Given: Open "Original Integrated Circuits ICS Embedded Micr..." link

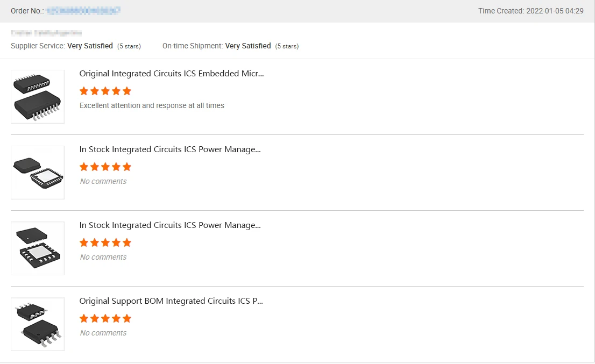Looking at the screenshot, I should (x=172, y=74).
